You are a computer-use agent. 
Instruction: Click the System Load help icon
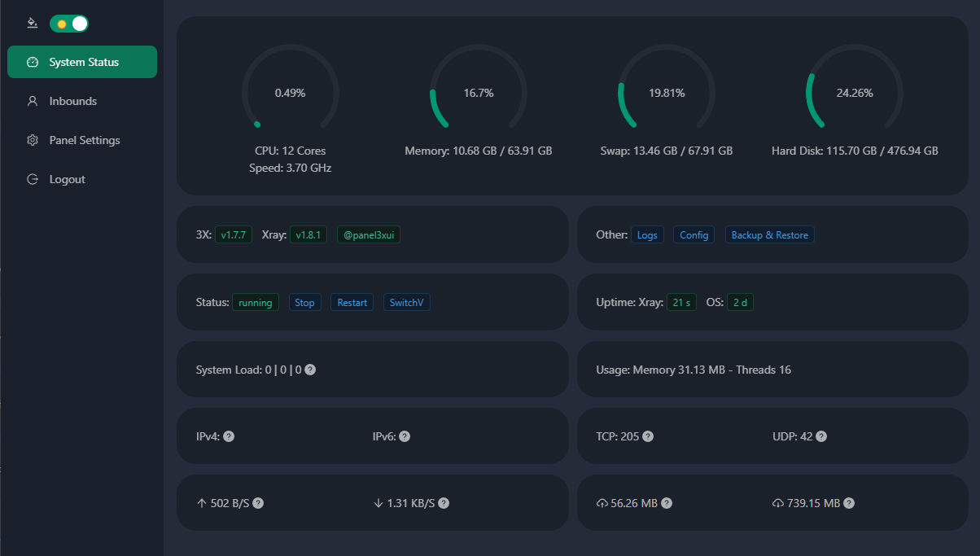click(x=310, y=370)
